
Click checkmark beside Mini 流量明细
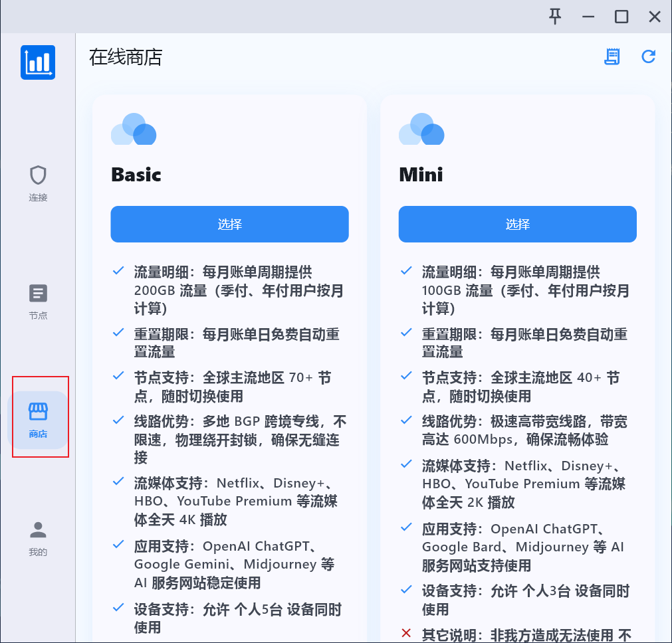coord(406,271)
